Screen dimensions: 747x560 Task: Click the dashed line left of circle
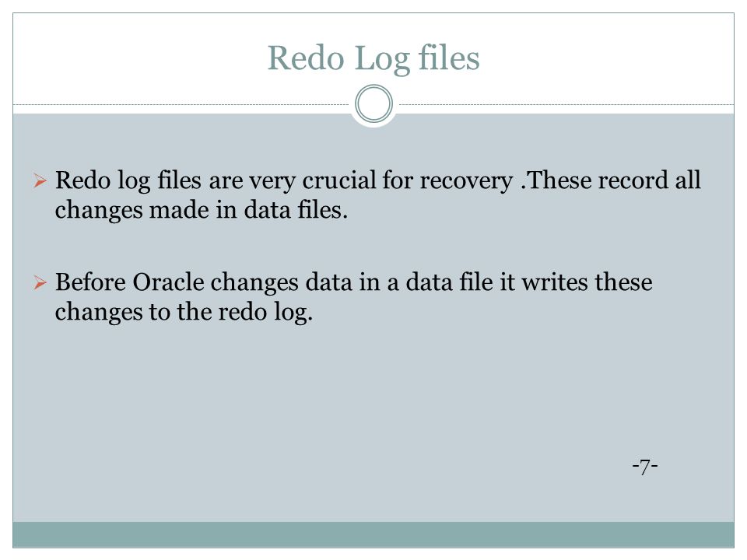coord(181,104)
